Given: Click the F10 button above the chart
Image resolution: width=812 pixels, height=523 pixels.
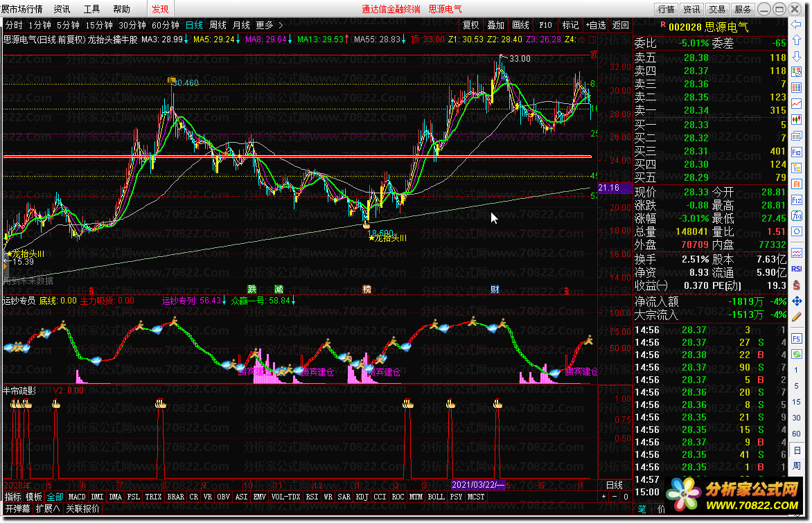Looking at the screenshot, I should pyautogui.click(x=545, y=25).
